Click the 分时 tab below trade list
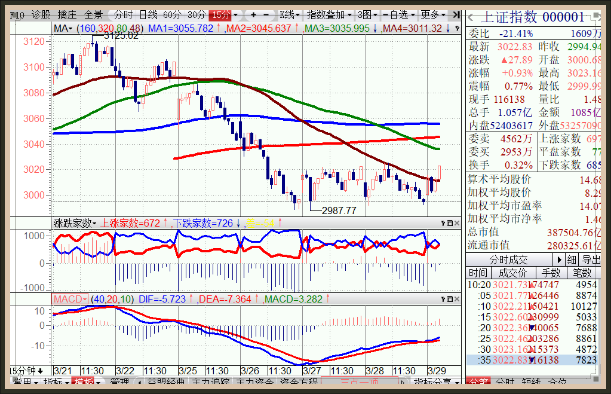Image resolution: width=611 pixels, height=394 pixels. pyautogui.click(x=505, y=382)
